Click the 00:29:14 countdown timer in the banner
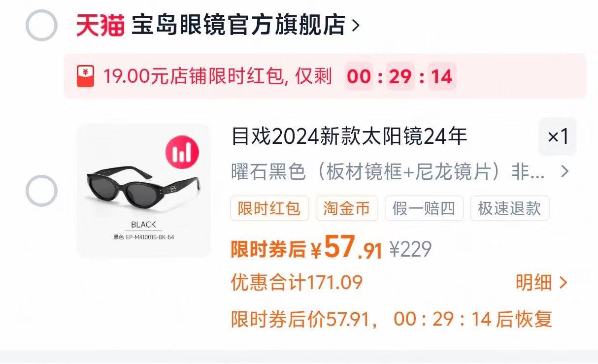Viewport: 598px width, 364px height. pos(400,77)
